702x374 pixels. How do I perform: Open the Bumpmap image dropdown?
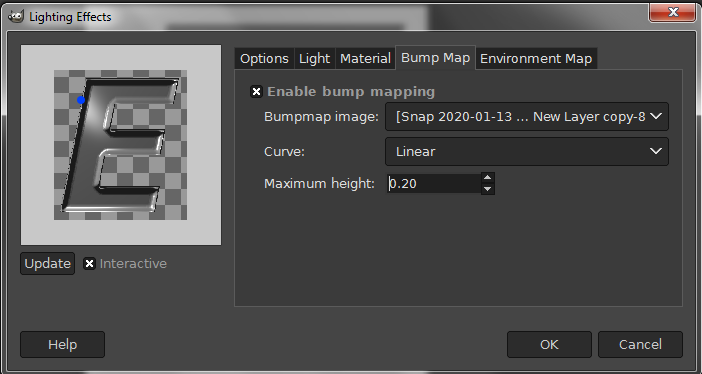pos(526,117)
